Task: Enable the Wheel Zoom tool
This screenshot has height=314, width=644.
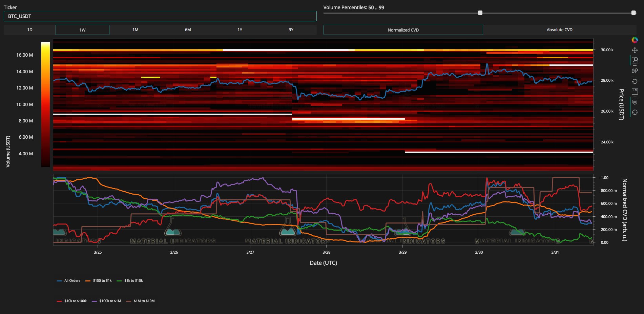Action: tap(635, 71)
